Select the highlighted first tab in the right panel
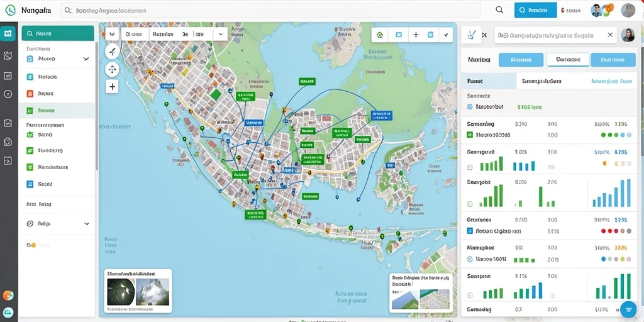This screenshot has width=644, height=322. point(521,60)
